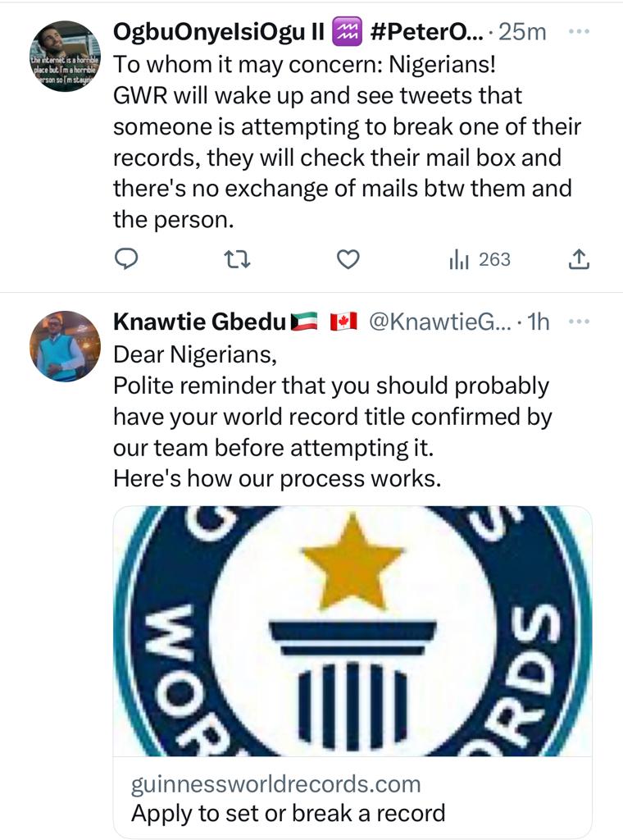Open Knawtie Gbedu display name
The height and width of the screenshot is (840, 623).
pos(200,322)
